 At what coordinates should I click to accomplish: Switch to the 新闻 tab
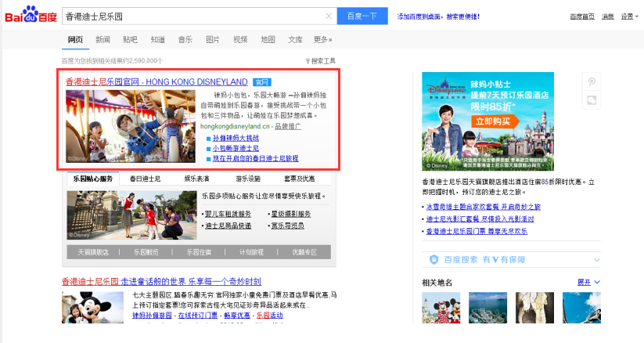point(103,39)
